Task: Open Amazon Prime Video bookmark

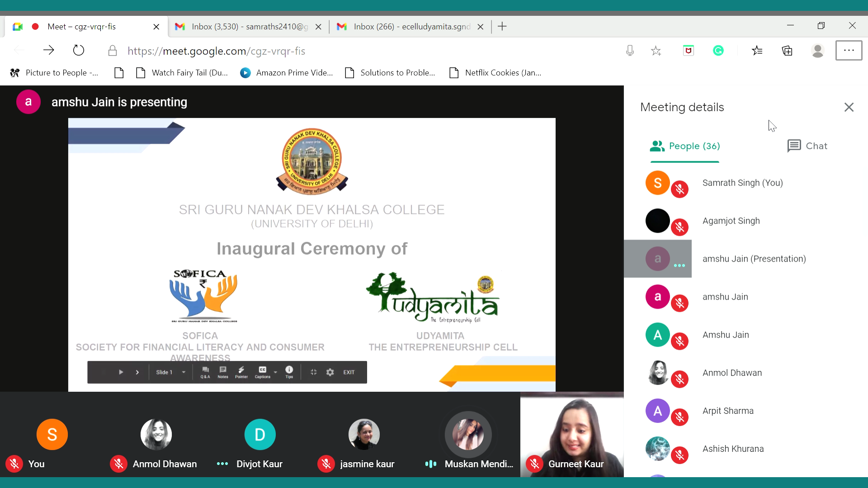Action: 287,73
